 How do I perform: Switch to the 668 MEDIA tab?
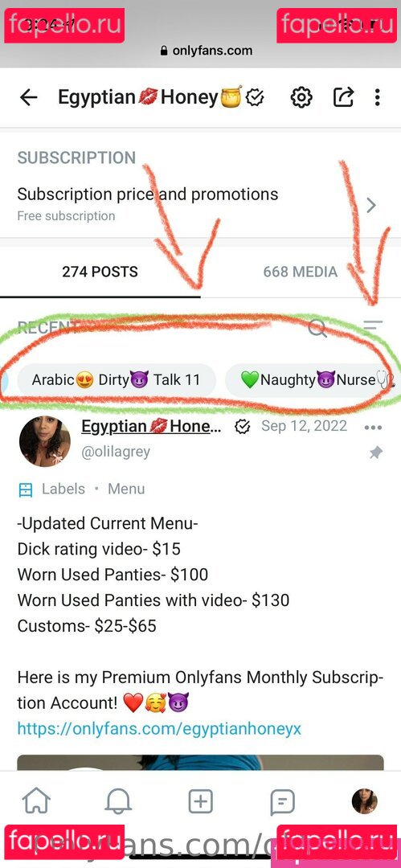pyautogui.click(x=301, y=272)
